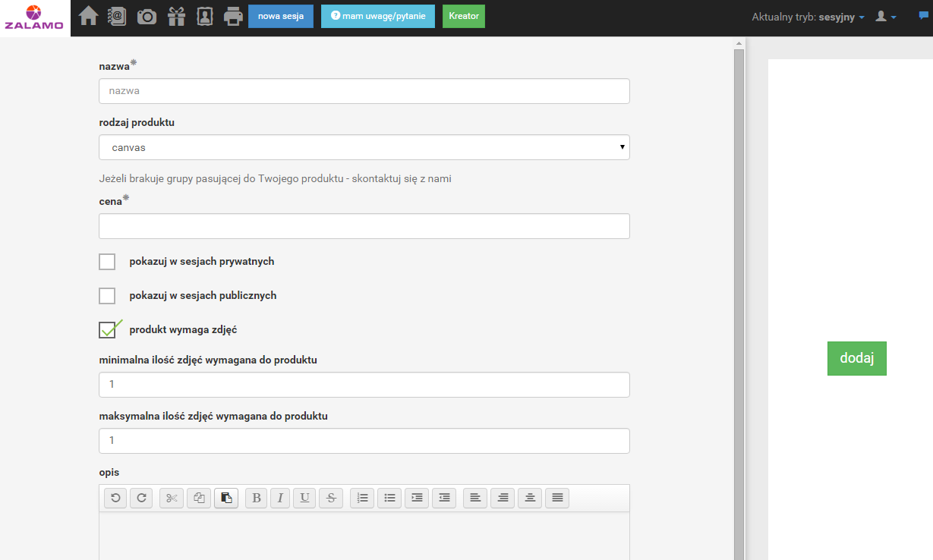
Task: Open the gift box icon
Action: pyautogui.click(x=176, y=16)
